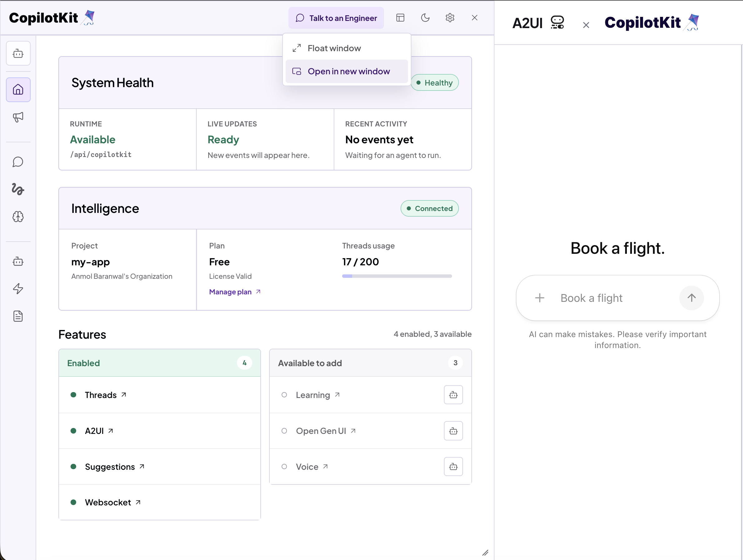Open the megaphone announcements icon in sidebar

click(18, 117)
